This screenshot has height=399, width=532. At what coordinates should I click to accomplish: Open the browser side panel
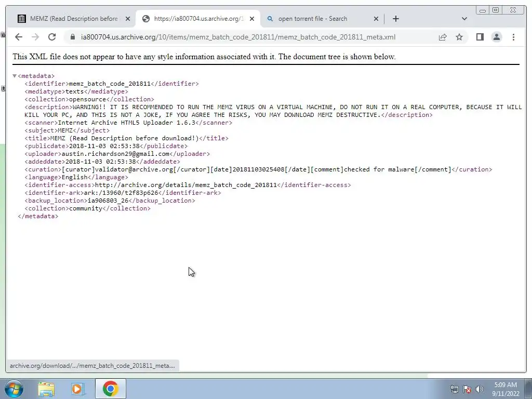coord(480,37)
